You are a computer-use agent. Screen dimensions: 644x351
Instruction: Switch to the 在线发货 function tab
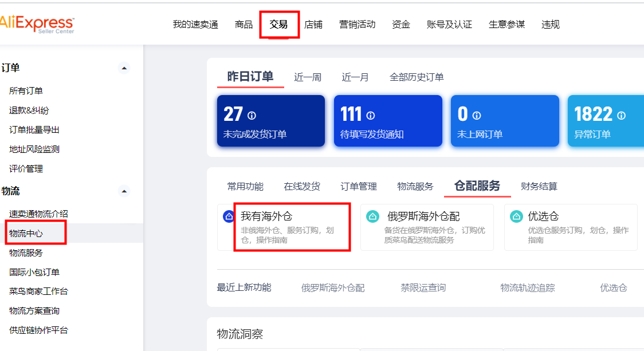[302, 187]
